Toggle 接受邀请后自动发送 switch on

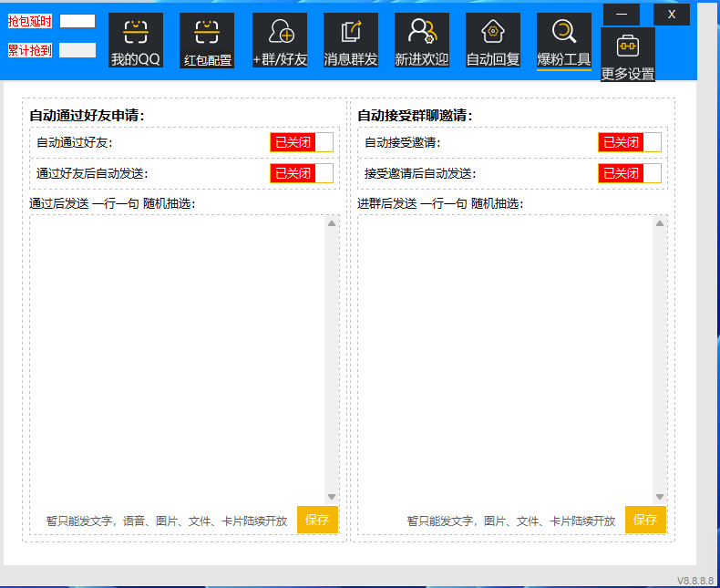tap(630, 173)
